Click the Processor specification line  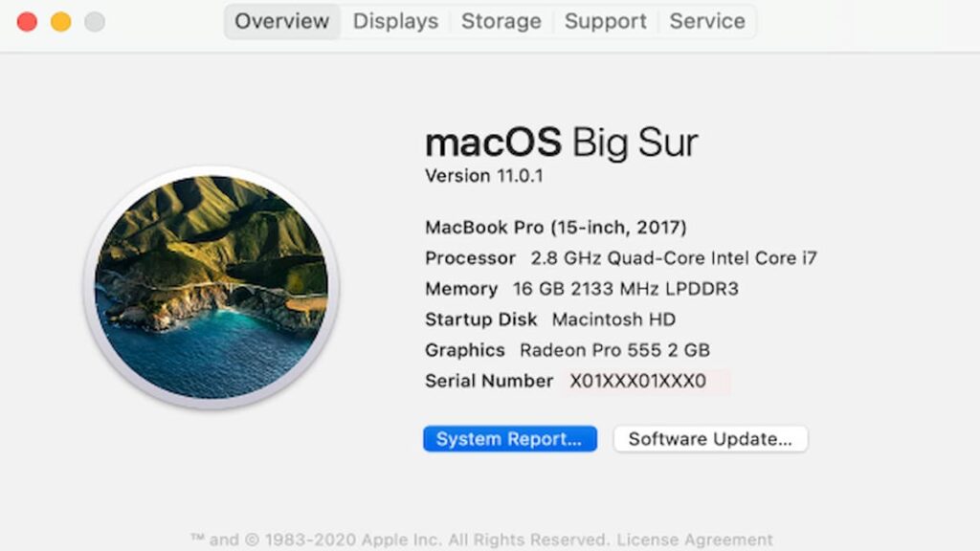pos(620,258)
